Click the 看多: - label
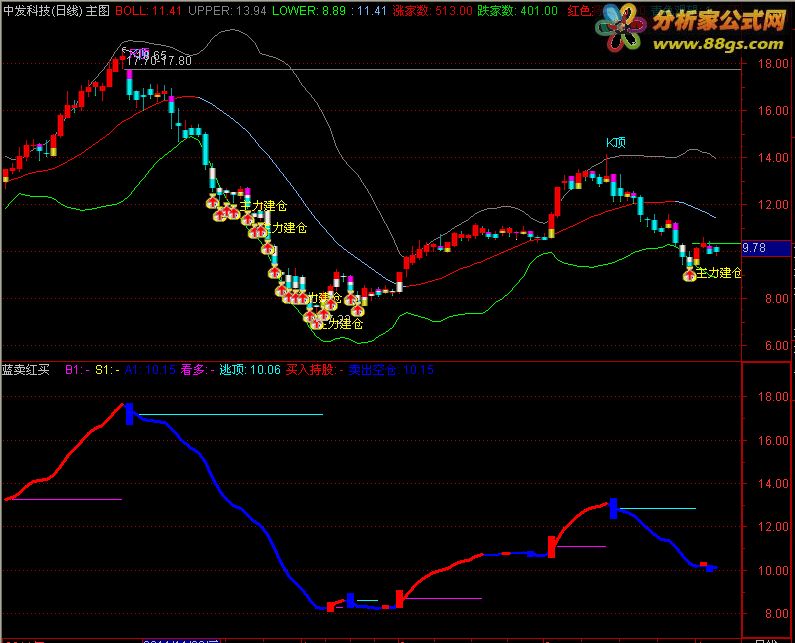795x643 pixels. click(x=197, y=370)
